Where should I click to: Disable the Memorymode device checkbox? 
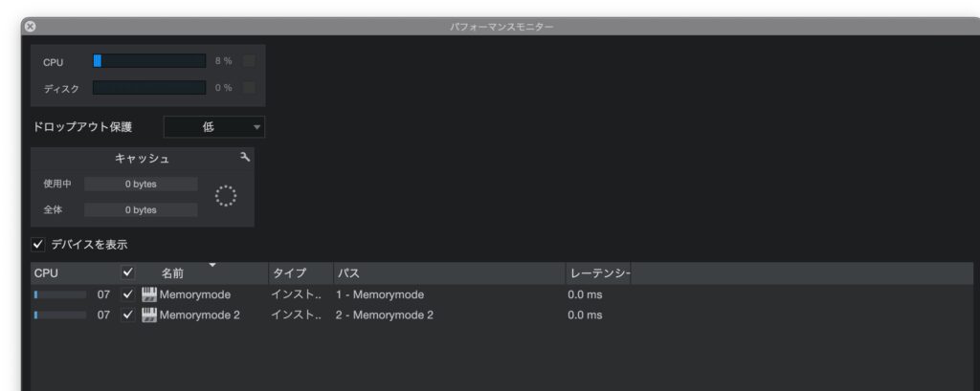pos(128,294)
